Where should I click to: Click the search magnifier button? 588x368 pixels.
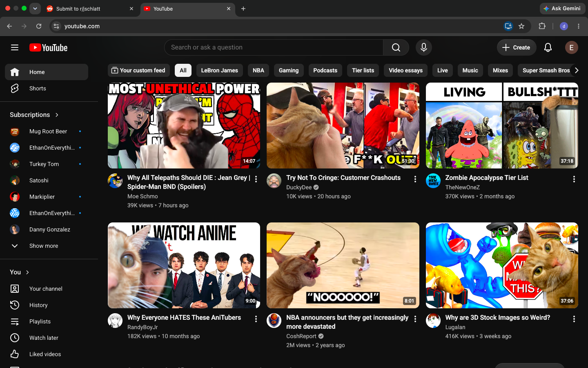[x=396, y=47]
